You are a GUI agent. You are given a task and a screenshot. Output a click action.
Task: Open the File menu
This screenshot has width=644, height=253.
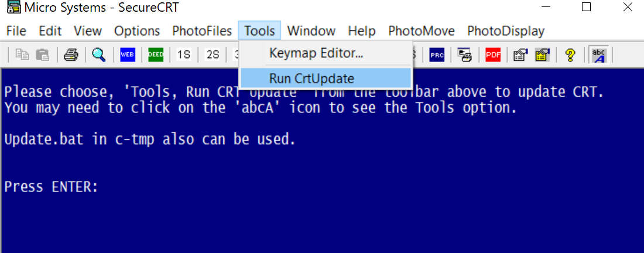point(16,31)
